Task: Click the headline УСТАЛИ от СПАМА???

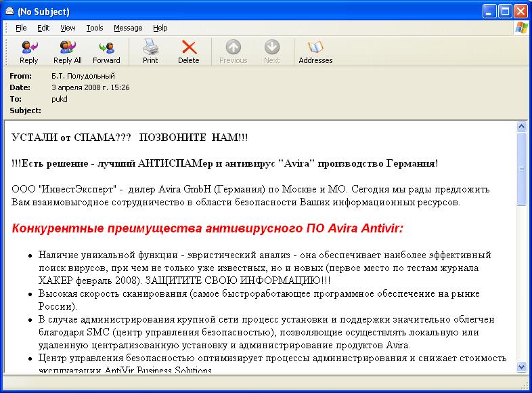Action: [x=71, y=138]
